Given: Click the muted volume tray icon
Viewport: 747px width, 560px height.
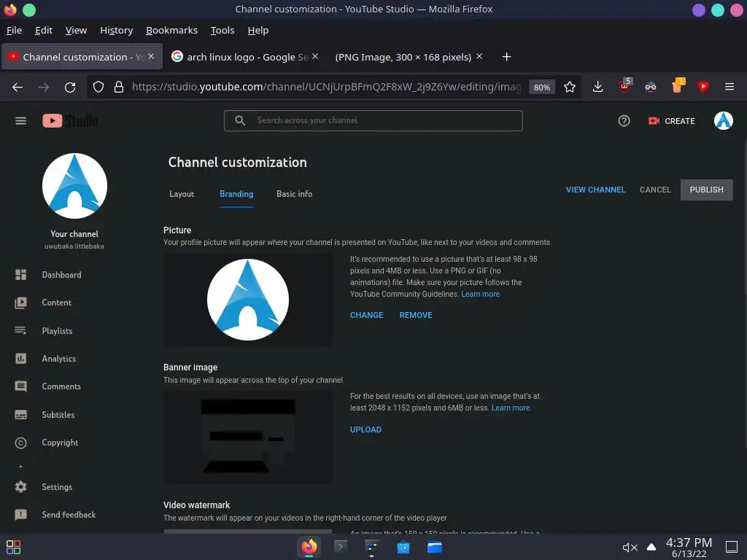Looking at the screenshot, I should (630, 548).
